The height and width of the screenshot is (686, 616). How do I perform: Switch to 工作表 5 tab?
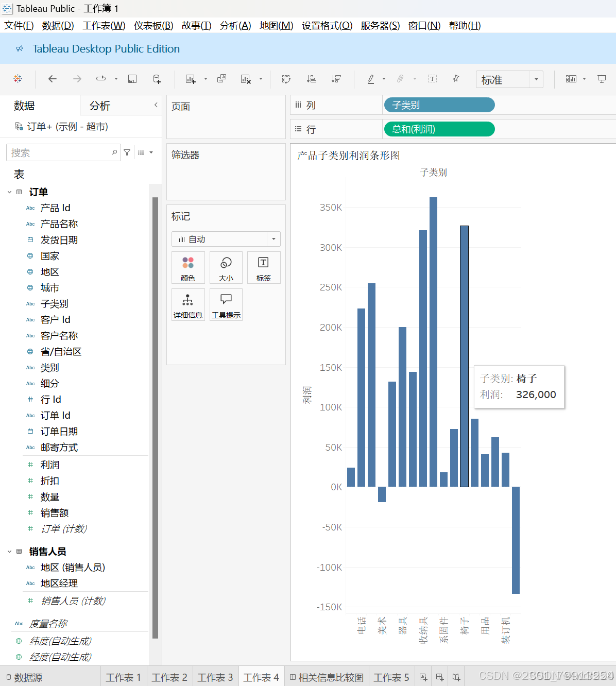pyautogui.click(x=391, y=677)
